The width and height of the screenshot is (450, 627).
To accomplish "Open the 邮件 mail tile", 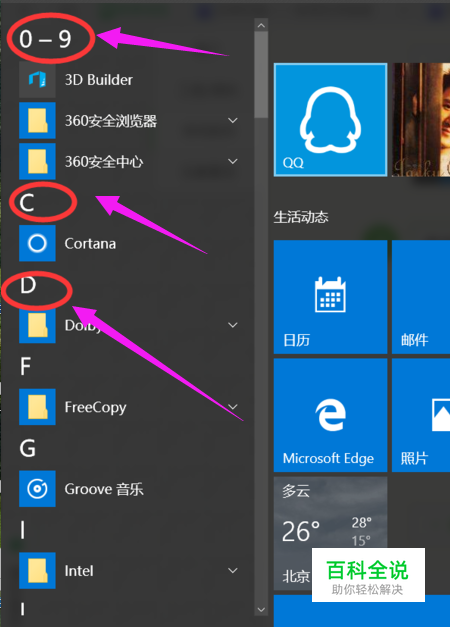I will pos(421,297).
